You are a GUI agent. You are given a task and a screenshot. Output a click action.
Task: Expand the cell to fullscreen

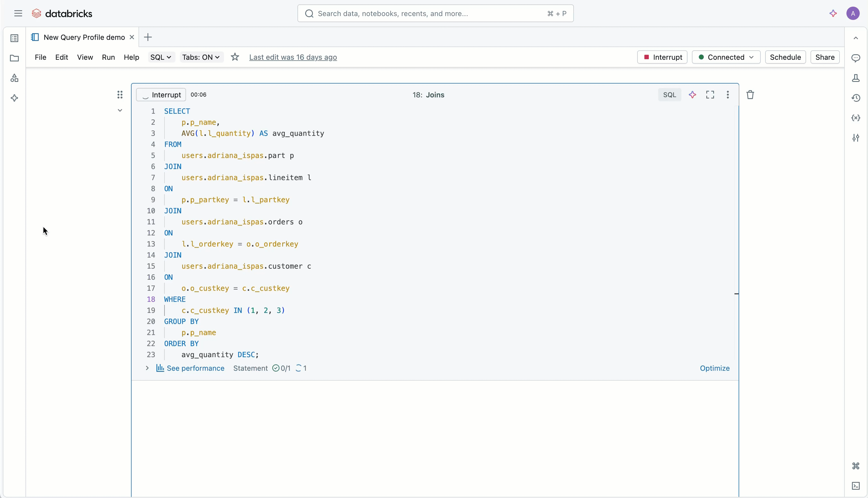710,95
